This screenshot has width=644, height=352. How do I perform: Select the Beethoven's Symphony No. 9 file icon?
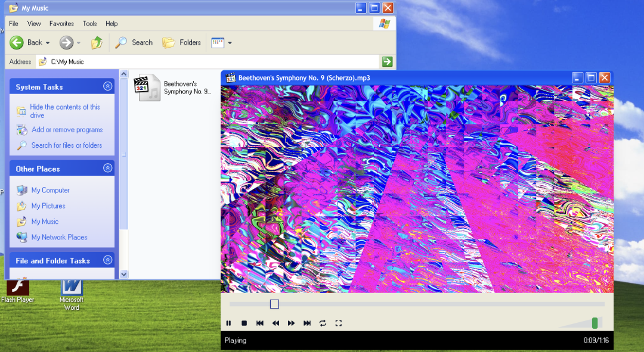point(147,88)
